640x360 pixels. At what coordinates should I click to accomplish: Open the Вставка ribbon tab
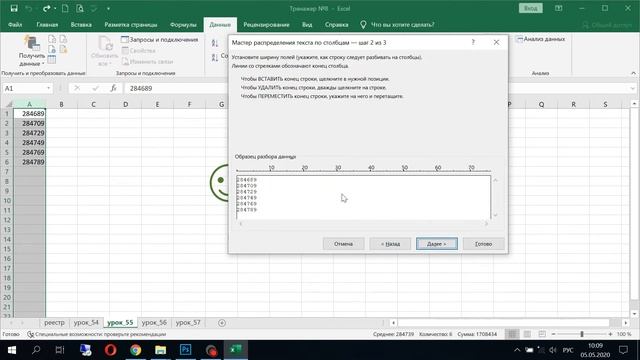(x=81, y=24)
